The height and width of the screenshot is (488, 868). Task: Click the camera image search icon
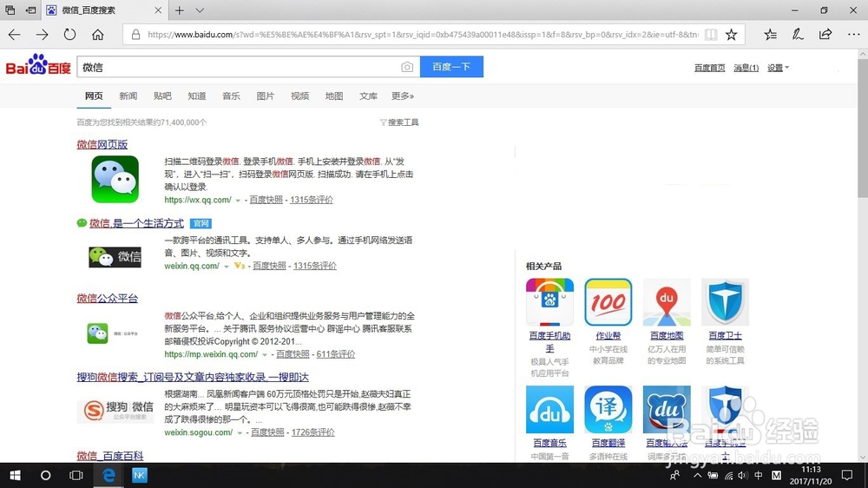407,67
